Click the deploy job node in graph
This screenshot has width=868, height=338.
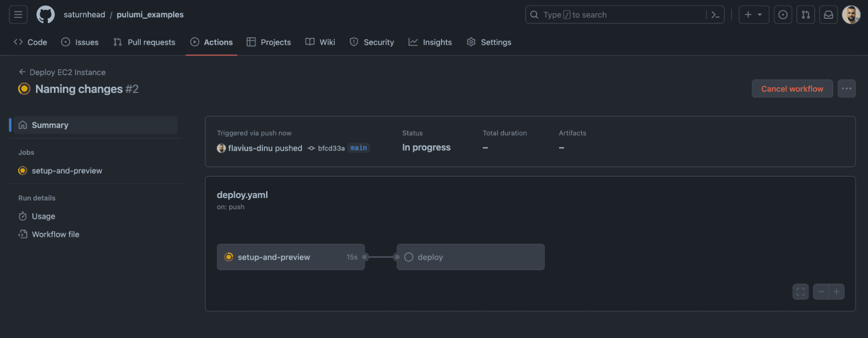tap(471, 257)
